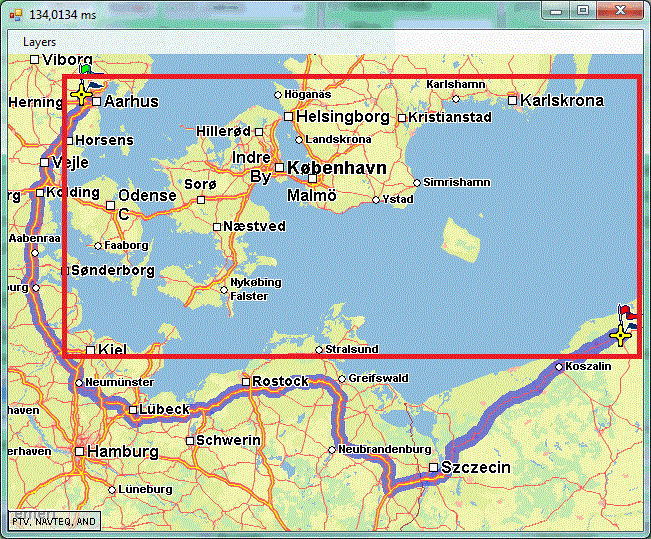The width and height of the screenshot is (651, 539).
Task: Select the destination flag at the right edge
Action: pyautogui.click(x=628, y=315)
